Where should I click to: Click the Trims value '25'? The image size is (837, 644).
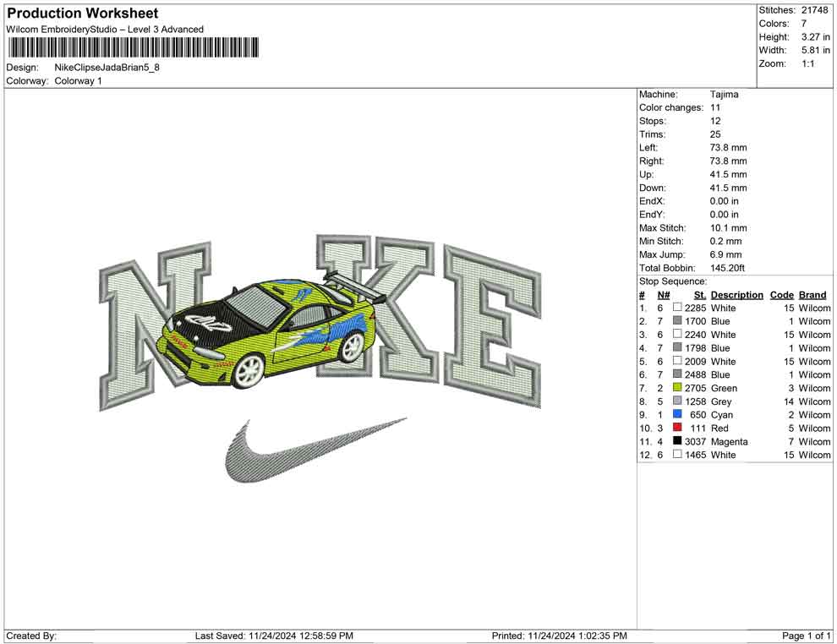pos(715,134)
